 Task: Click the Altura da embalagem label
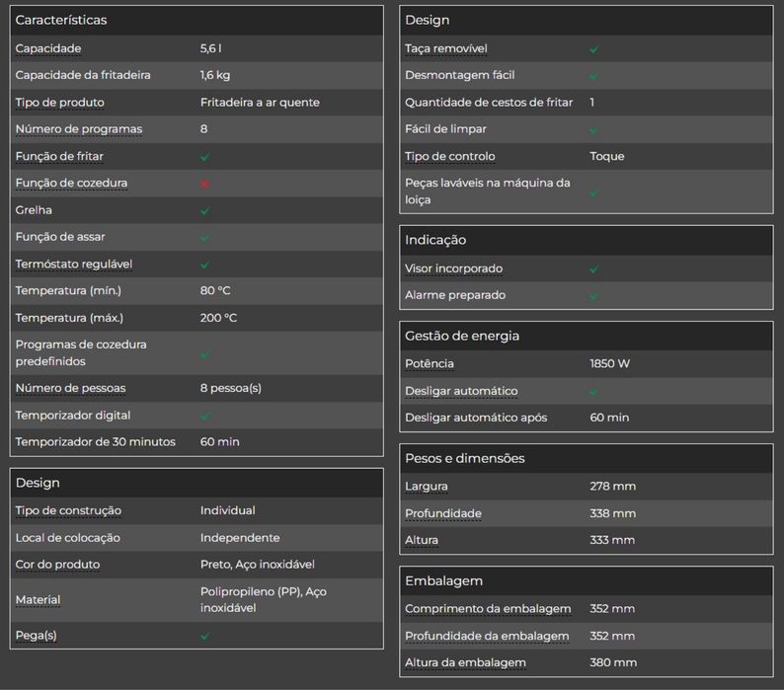(x=465, y=662)
